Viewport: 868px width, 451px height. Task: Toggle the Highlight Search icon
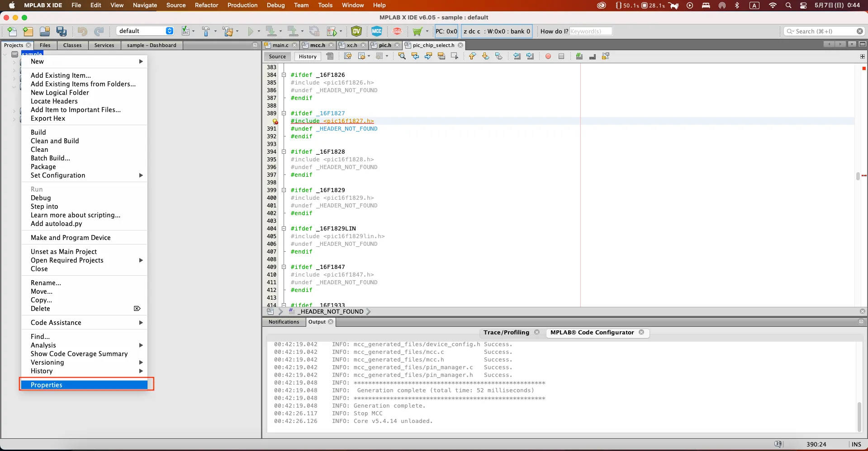coord(441,56)
